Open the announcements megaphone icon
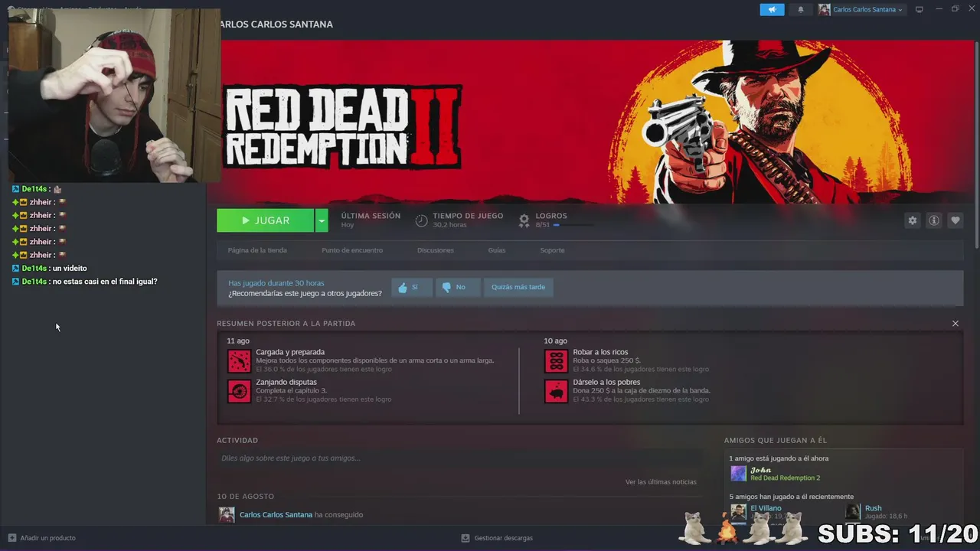The image size is (980, 551). 772,9
